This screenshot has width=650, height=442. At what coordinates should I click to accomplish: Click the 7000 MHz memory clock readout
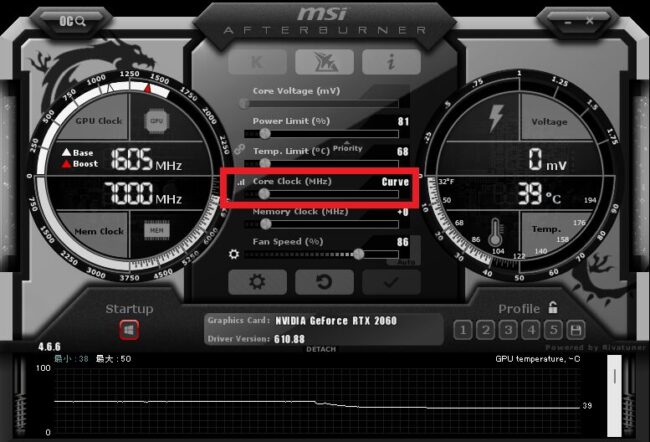coord(143,193)
